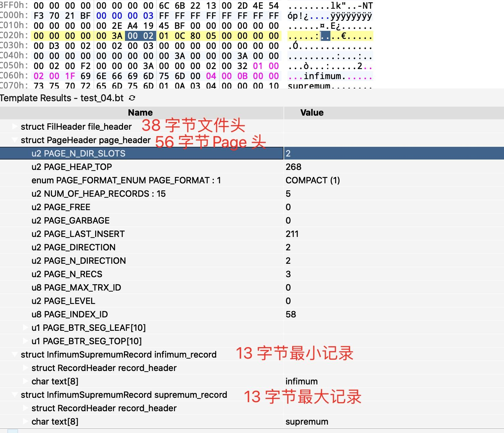Select the u2 PAGE_N_DIR_SLOTS row

(252, 153)
